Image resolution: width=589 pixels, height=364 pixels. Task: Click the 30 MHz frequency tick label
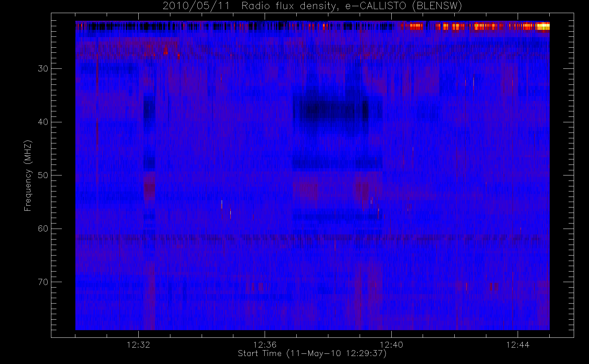(x=43, y=68)
